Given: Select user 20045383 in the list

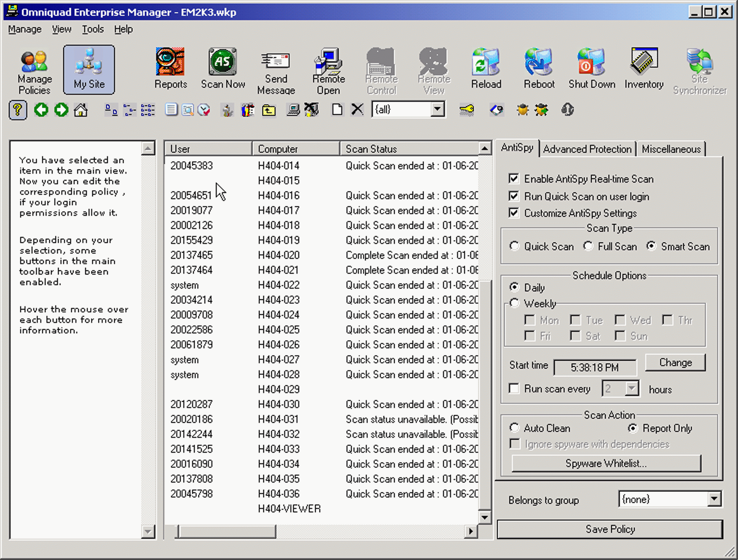Looking at the screenshot, I should [x=192, y=166].
